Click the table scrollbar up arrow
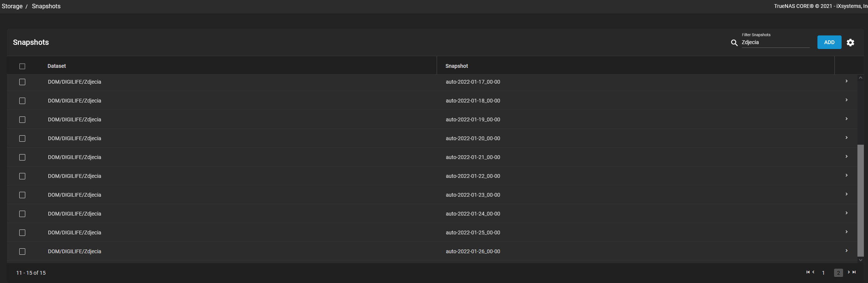The image size is (868, 283). coord(860,78)
